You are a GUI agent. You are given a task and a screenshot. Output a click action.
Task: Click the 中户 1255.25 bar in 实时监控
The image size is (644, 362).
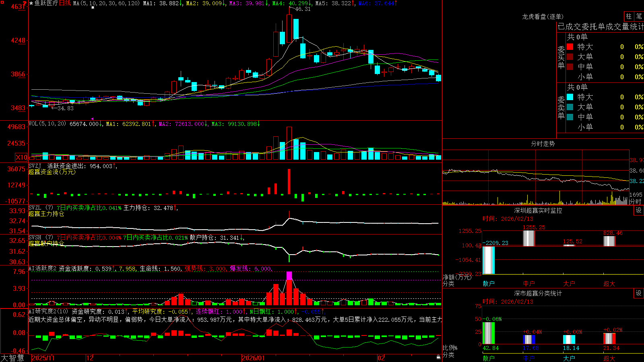(x=529, y=238)
